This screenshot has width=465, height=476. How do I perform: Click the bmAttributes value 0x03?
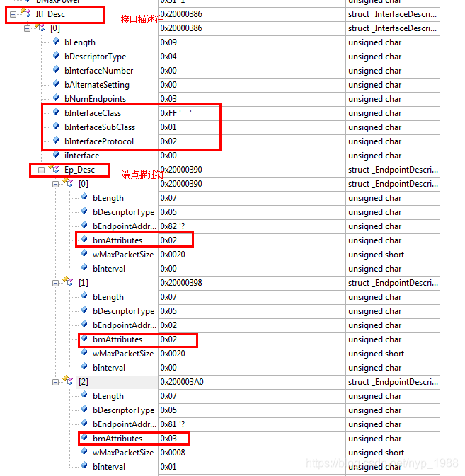[x=168, y=439]
